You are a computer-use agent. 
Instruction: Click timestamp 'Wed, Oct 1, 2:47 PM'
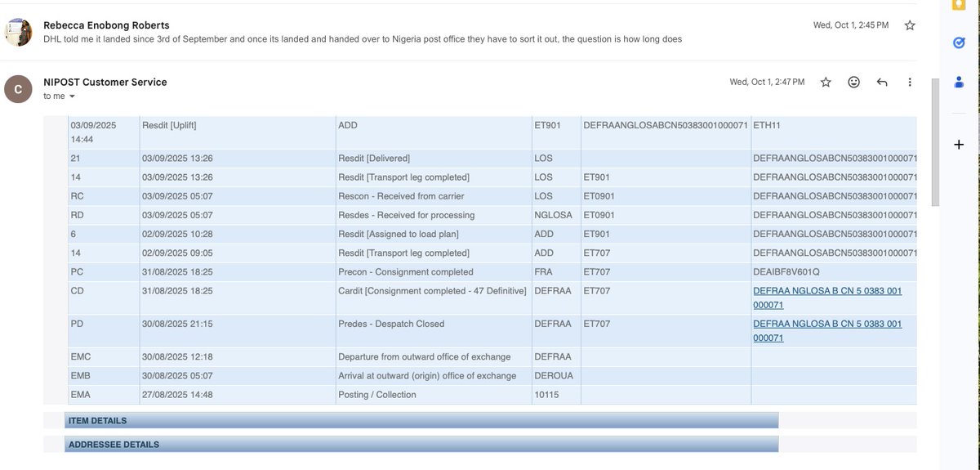point(767,82)
